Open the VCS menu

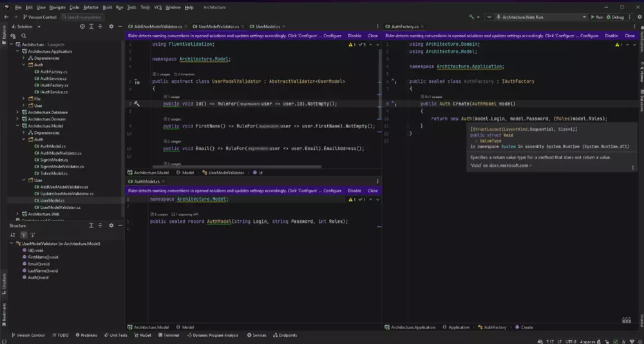click(158, 7)
